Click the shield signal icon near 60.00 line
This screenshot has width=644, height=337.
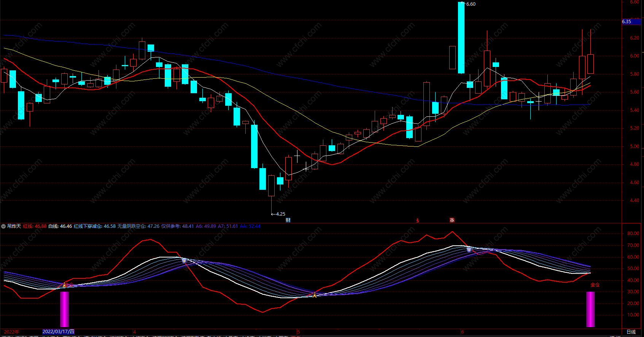(x=184, y=261)
